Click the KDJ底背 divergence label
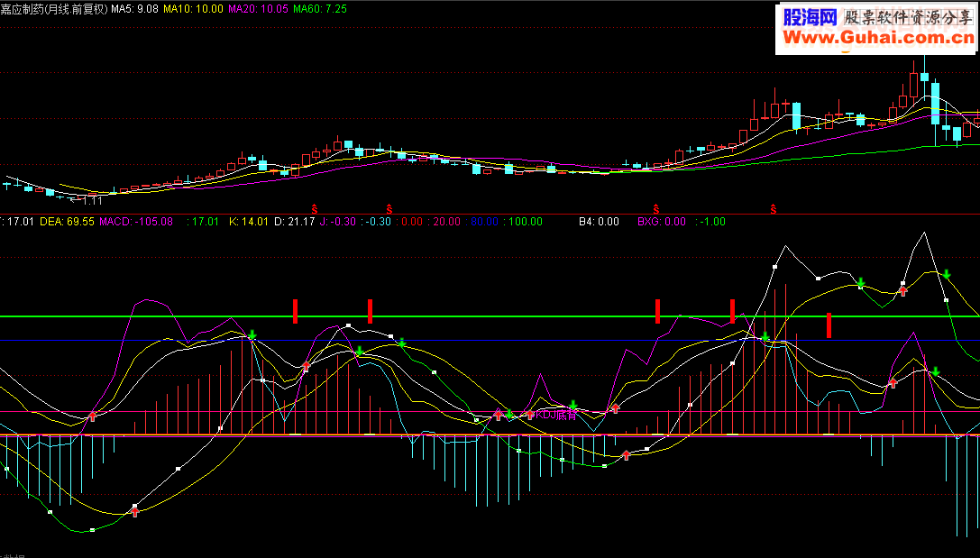Viewport: 980px width, 558px height. 556,415
